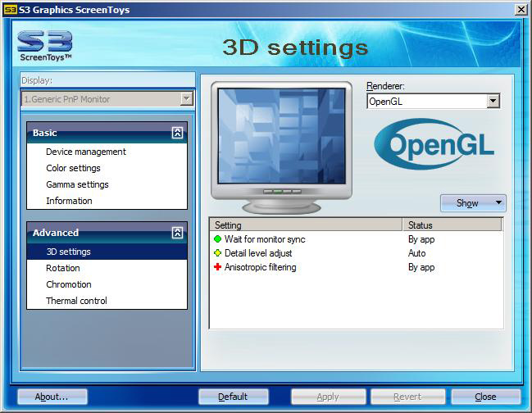532x413 pixels.
Task: Click the yellow Detail level adjust icon
Action: (218, 253)
